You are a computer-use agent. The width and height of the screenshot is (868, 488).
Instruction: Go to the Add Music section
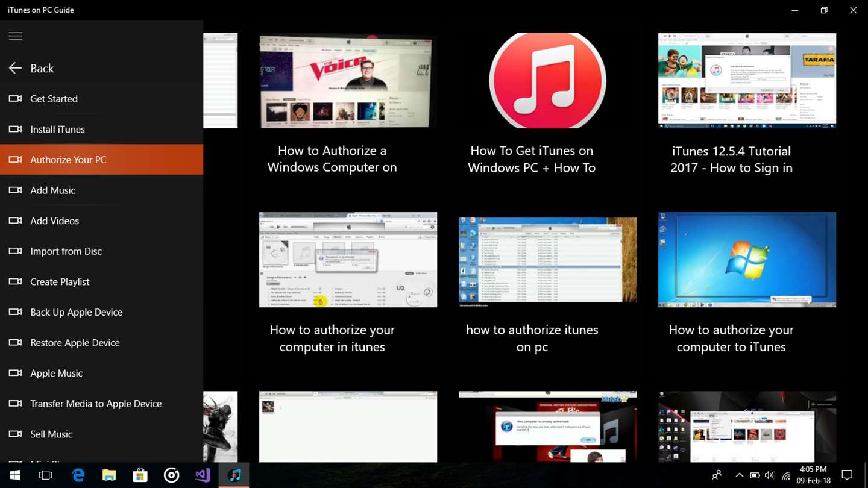click(x=101, y=190)
